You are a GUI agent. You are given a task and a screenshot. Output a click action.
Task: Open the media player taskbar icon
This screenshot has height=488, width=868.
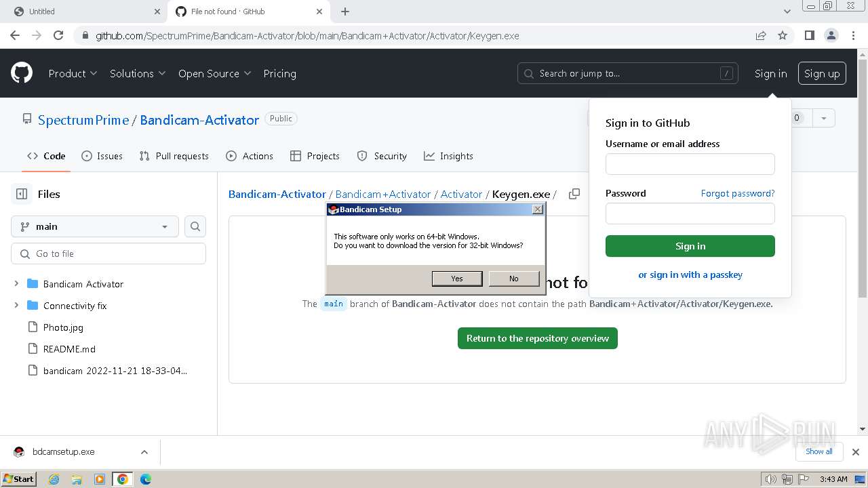(100, 479)
